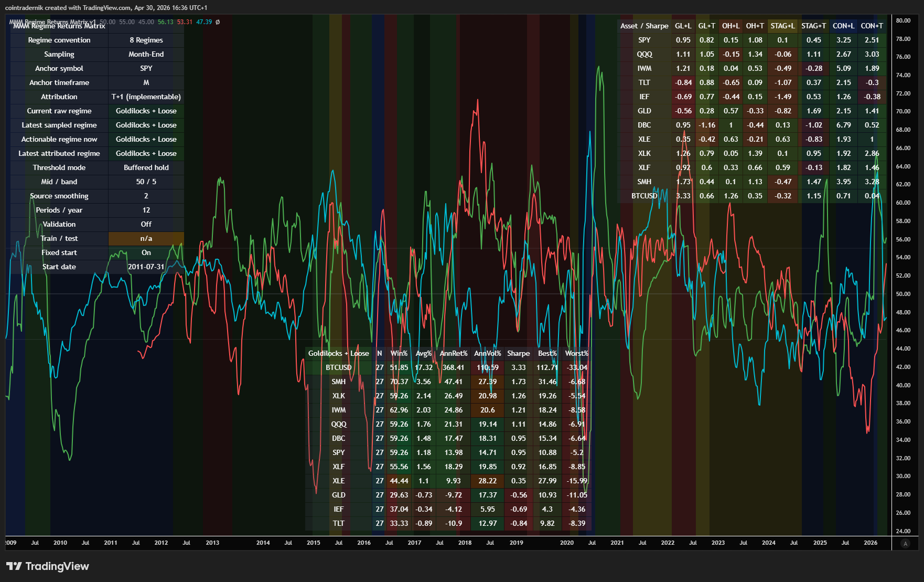Select the orange 'n/a' train/test cell
This screenshot has height=582, width=924.
click(x=146, y=239)
